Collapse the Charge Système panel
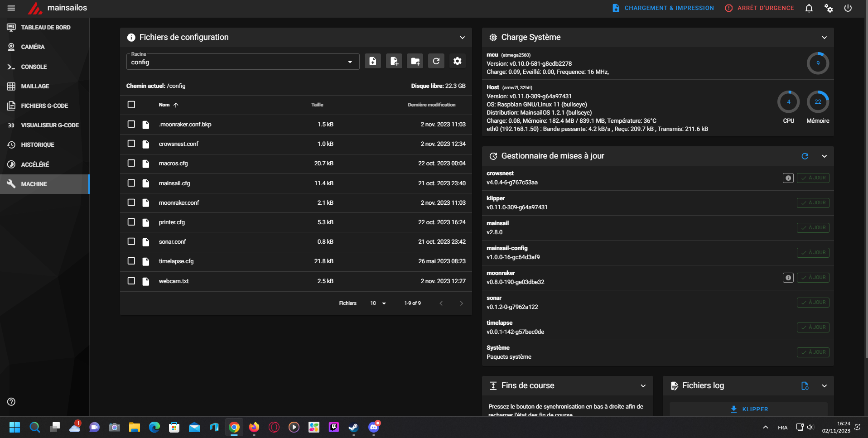 click(x=825, y=38)
